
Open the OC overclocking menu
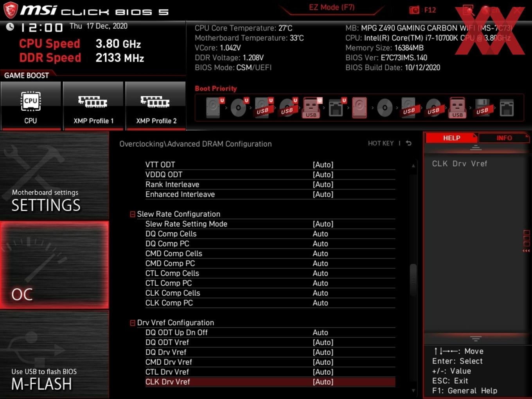[54, 266]
